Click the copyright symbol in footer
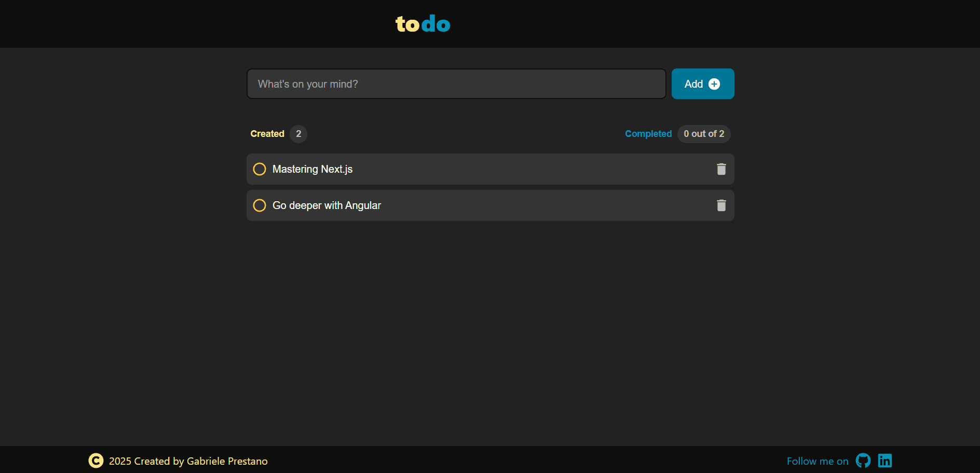This screenshot has height=473, width=980. pyautogui.click(x=96, y=461)
